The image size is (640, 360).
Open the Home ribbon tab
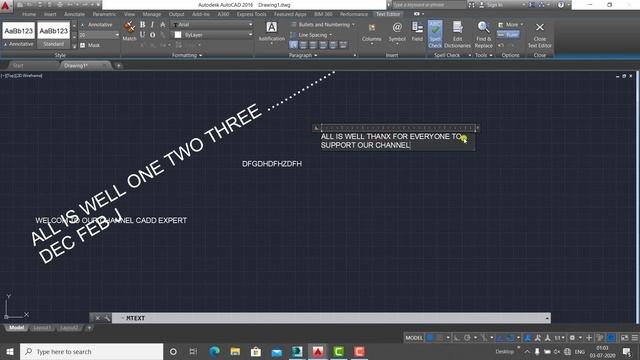pyautogui.click(x=29, y=14)
